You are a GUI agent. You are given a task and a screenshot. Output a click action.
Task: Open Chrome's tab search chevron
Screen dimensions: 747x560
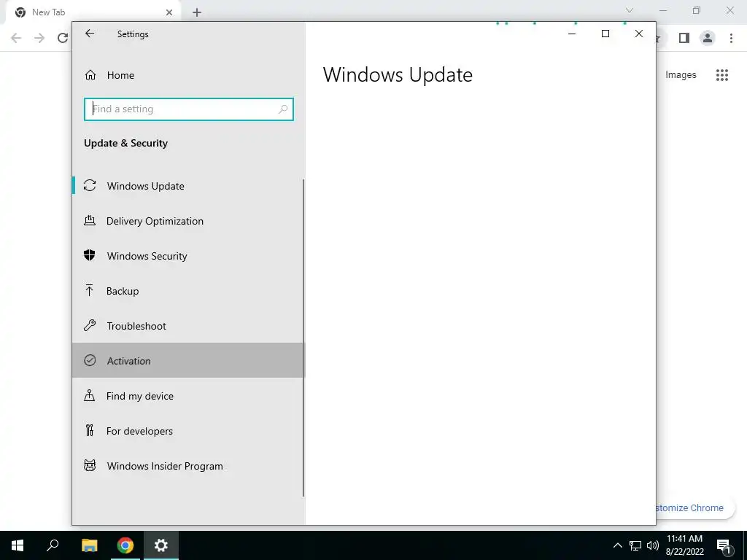[630, 10]
